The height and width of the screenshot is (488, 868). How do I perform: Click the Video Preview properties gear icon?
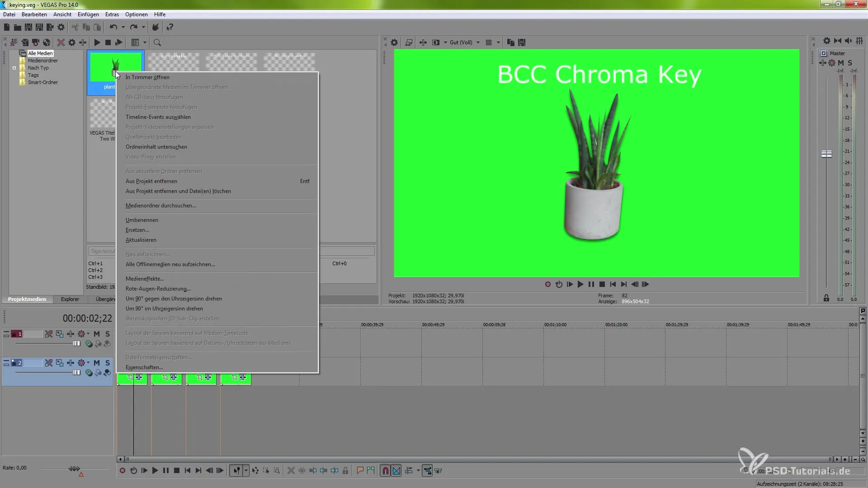(394, 42)
